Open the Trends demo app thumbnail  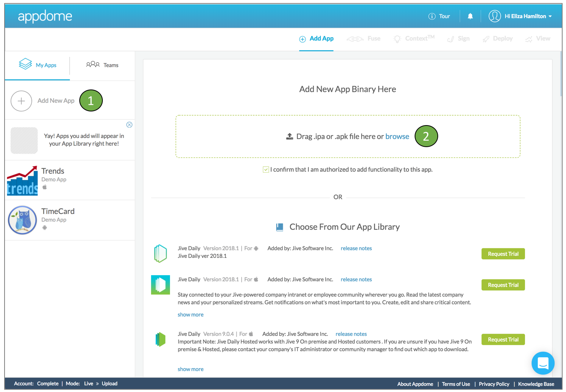coord(22,180)
